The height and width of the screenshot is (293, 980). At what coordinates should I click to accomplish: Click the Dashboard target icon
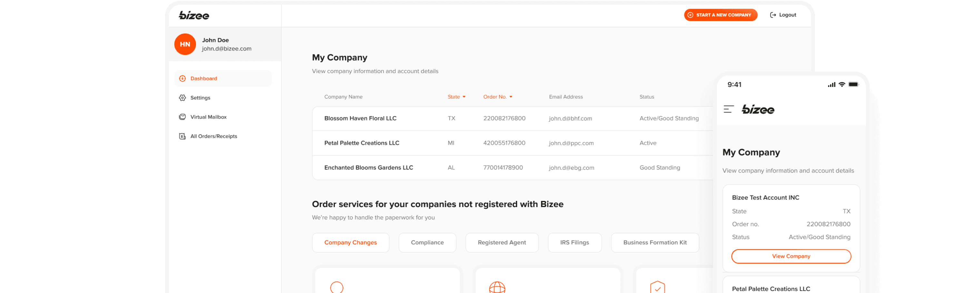(182, 79)
